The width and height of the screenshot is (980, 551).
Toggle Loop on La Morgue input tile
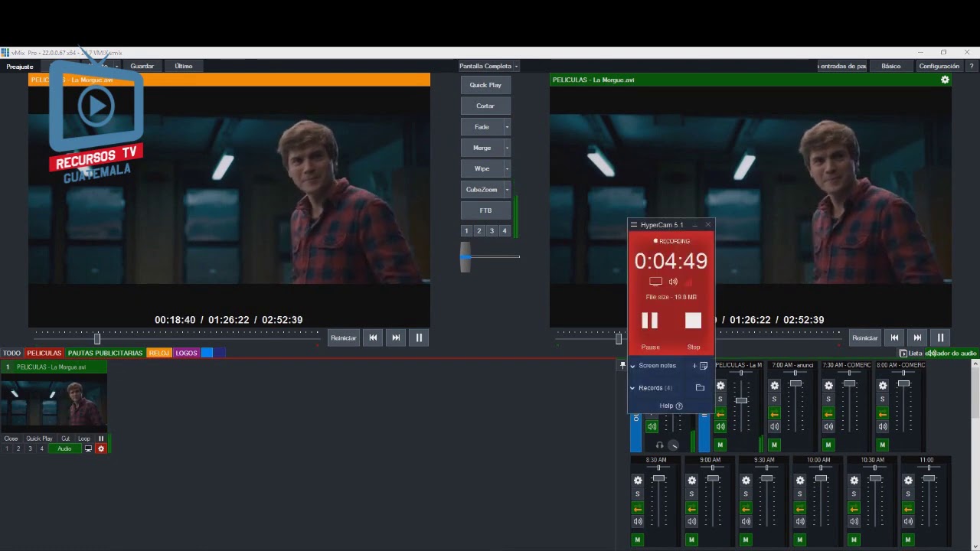pyautogui.click(x=83, y=439)
